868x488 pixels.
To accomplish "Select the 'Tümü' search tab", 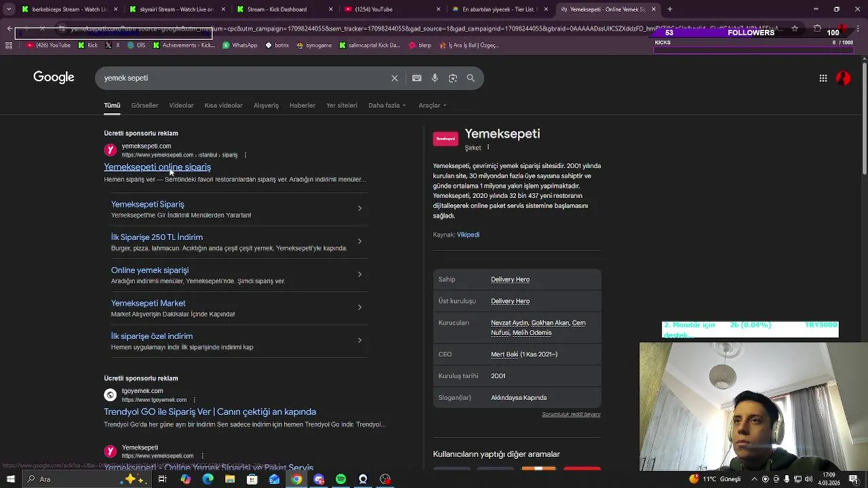I will (112, 106).
